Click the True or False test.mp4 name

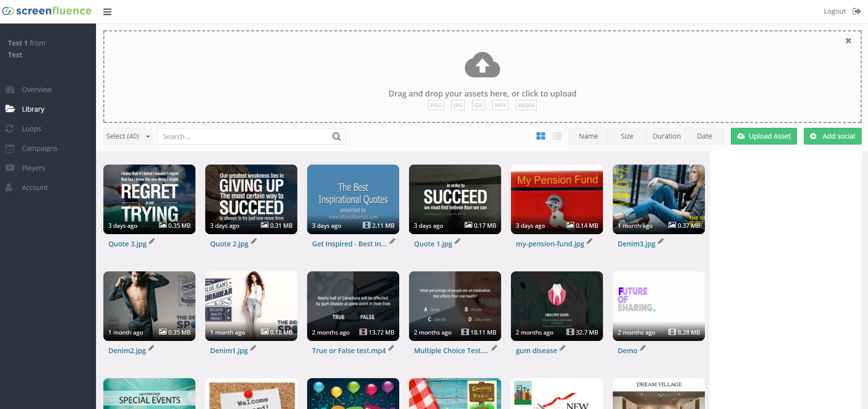tap(349, 351)
